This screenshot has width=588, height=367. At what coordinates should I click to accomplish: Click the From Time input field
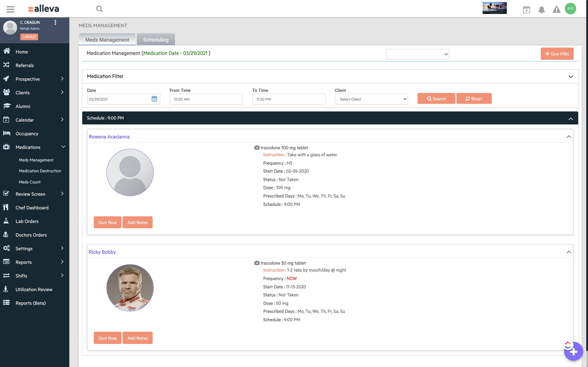(x=206, y=99)
